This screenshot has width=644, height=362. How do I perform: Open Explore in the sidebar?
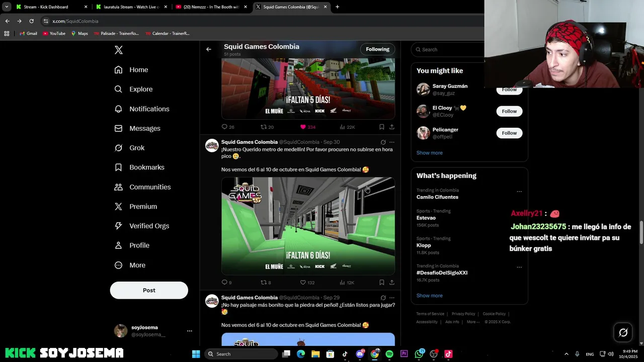[133, 89]
